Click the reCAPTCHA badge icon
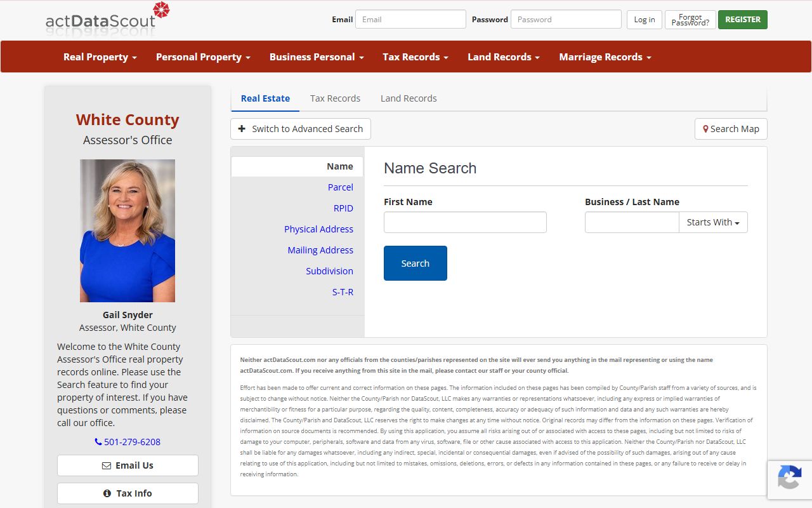The width and height of the screenshot is (812, 508). coord(789,478)
